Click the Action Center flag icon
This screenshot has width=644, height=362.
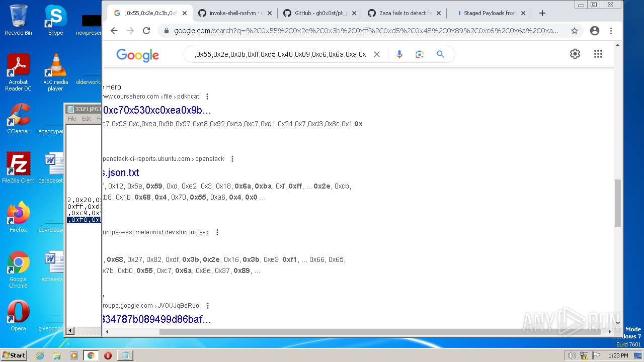595,355
